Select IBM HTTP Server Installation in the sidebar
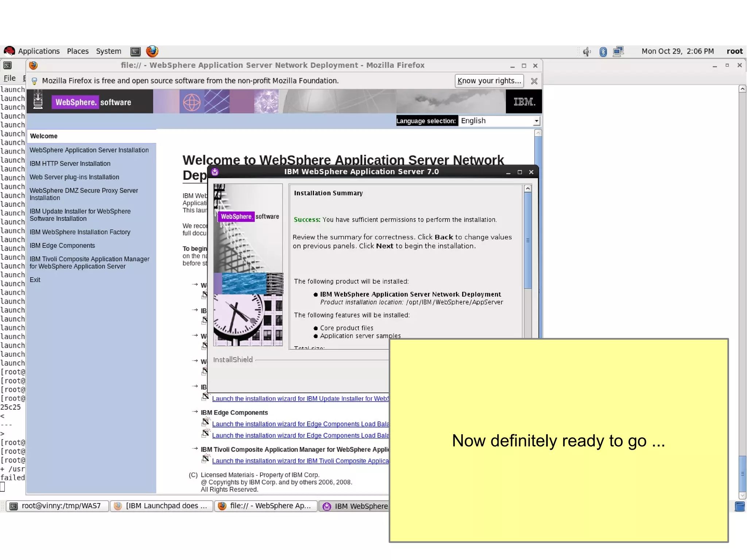The image size is (747, 560). (70, 163)
